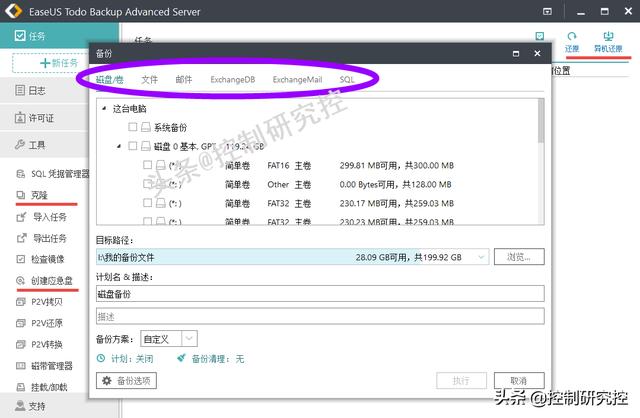Switch to ExchangeDB tab
Screen dimensions: 640x418
pyautogui.click(x=233, y=80)
